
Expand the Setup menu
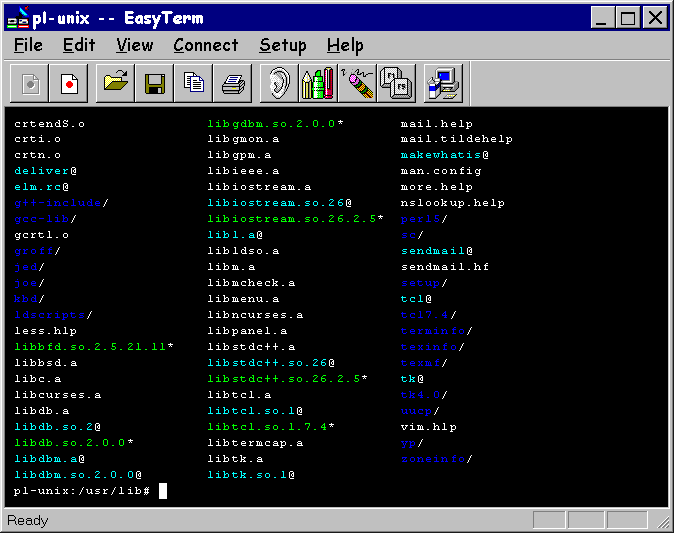point(282,45)
